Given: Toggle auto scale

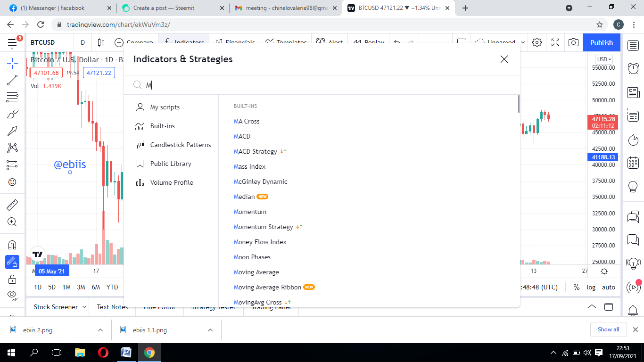Looking at the screenshot, I should click(609, 287).
